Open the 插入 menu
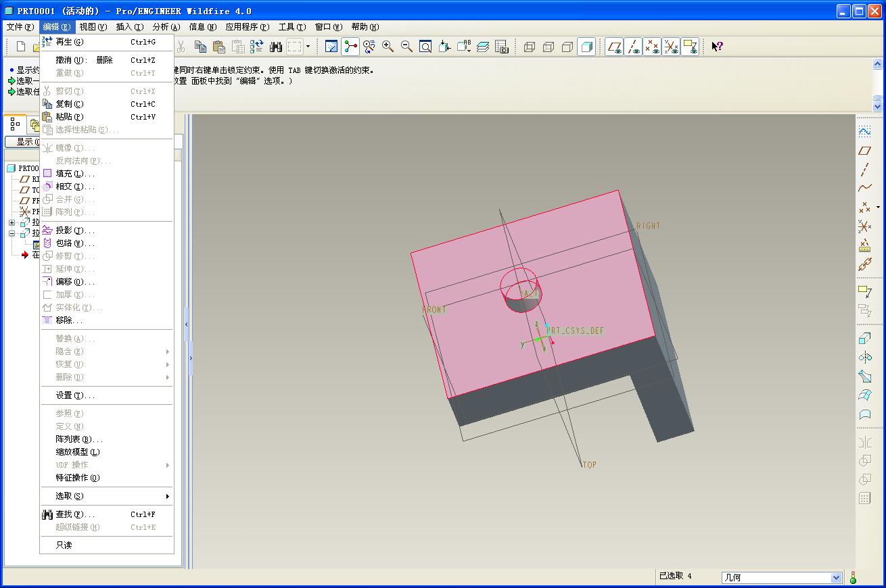Screen dimensions: 886x588 [x=129, y=27]
